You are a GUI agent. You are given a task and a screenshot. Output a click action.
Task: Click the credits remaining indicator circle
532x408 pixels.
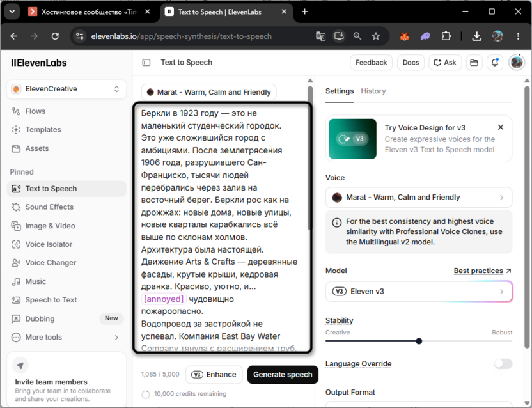(146, 395)
